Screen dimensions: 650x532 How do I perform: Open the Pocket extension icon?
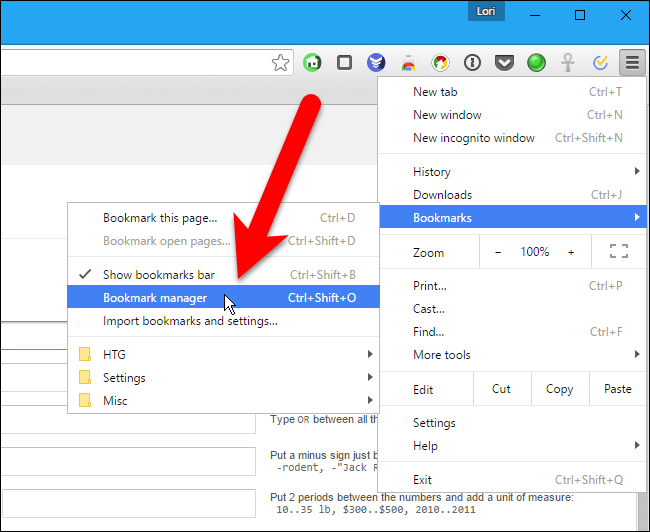tap(505, 63)
